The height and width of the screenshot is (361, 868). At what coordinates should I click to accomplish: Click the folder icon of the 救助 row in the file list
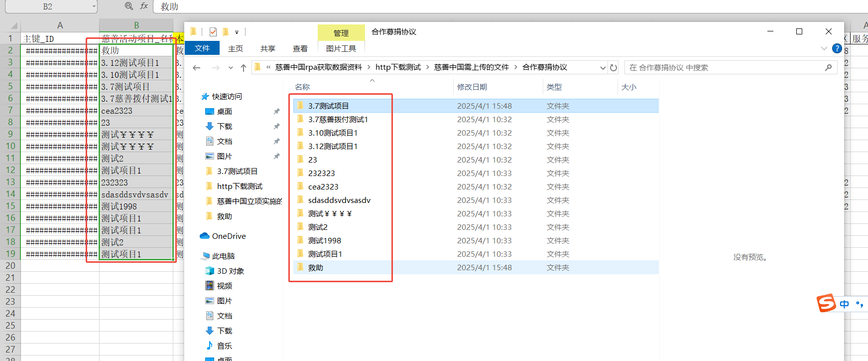click(x=300, y=267)
